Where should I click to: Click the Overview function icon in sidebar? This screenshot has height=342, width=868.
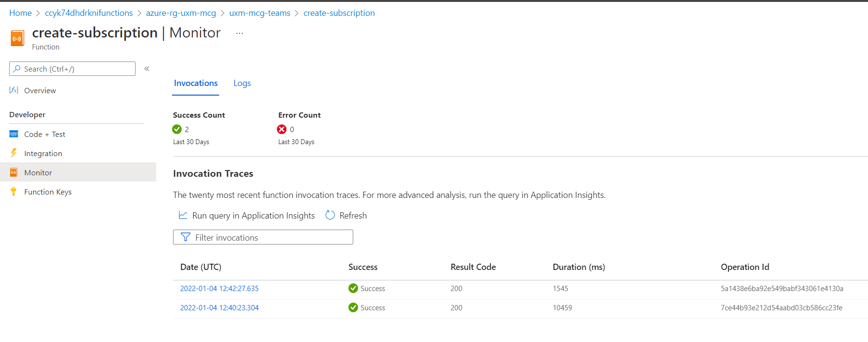point(14,90)
